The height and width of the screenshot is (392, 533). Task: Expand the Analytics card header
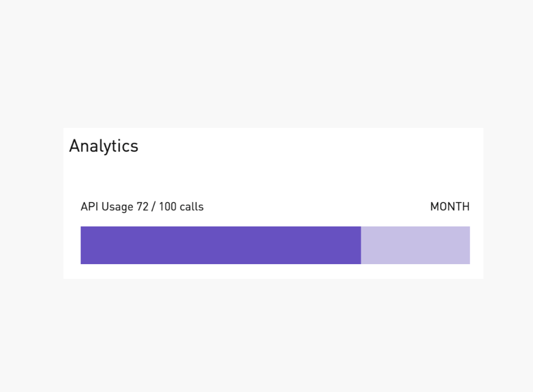coord(104,146)
